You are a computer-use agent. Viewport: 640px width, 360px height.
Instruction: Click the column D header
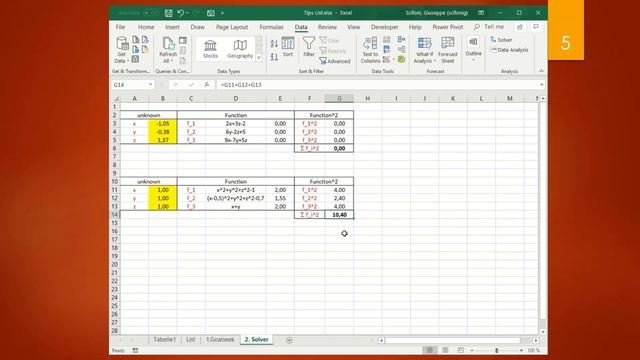236,98
